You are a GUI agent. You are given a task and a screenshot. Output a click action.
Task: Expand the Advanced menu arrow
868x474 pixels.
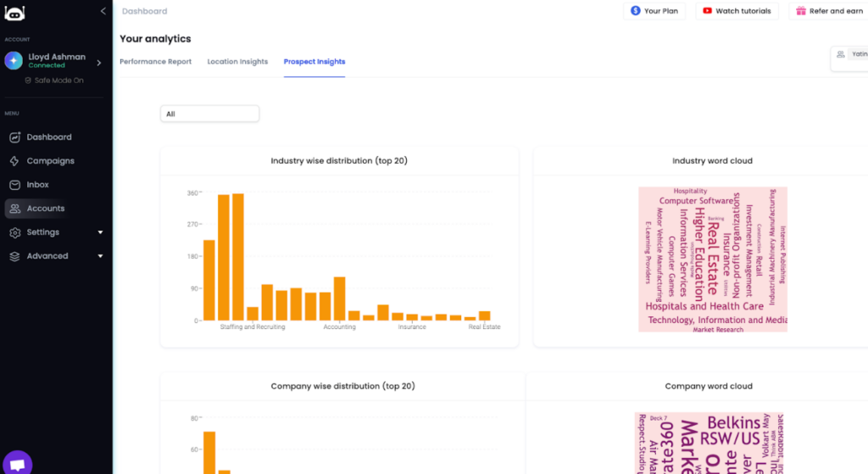click(x=100, y=256)
